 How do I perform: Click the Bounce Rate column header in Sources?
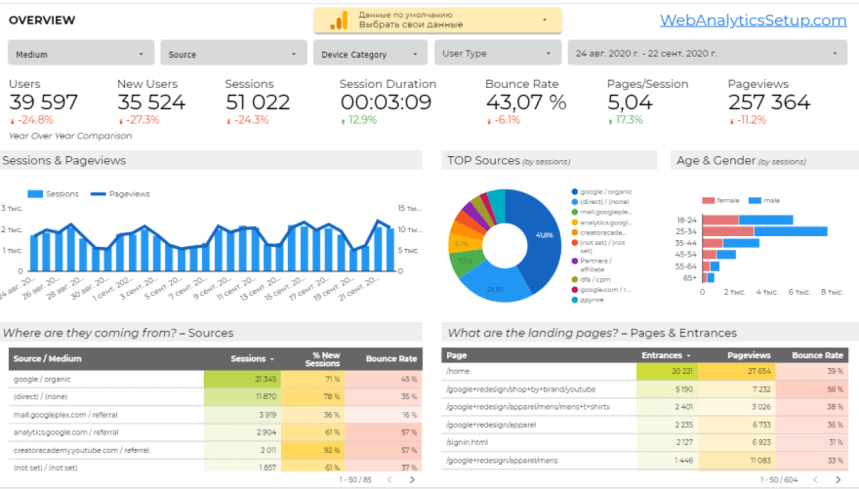pyautogui.click(x=391, y=359)
